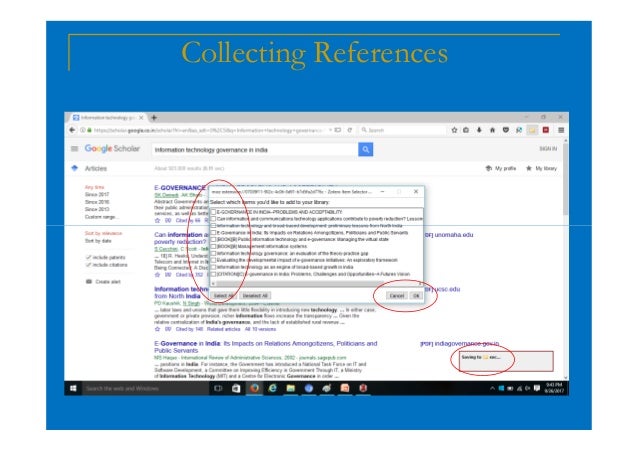The width and height of the screenshot is (638, 451).
Task: Check 'Evaluating the developmental impact' item
Action: [213, 260]
